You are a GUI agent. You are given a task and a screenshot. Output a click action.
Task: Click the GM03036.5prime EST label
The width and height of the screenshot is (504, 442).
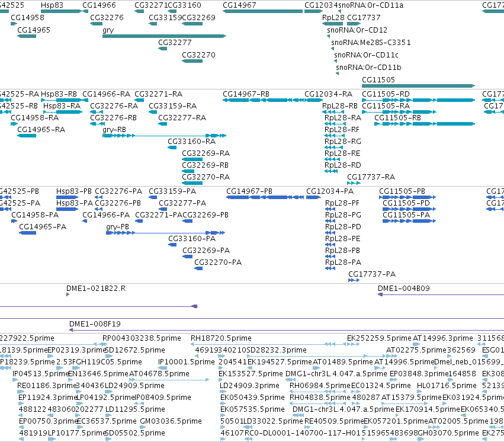click(171, 421)
